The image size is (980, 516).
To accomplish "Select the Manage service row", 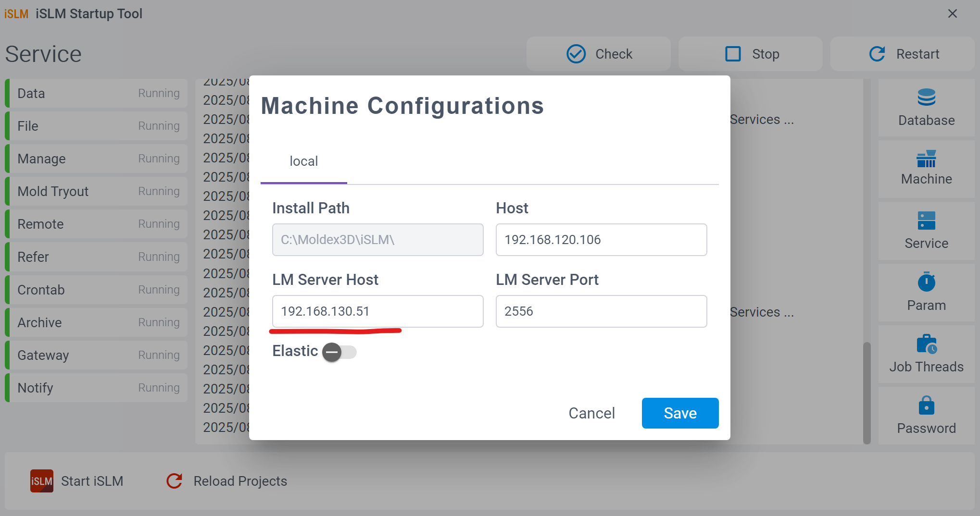I will 96,159.
